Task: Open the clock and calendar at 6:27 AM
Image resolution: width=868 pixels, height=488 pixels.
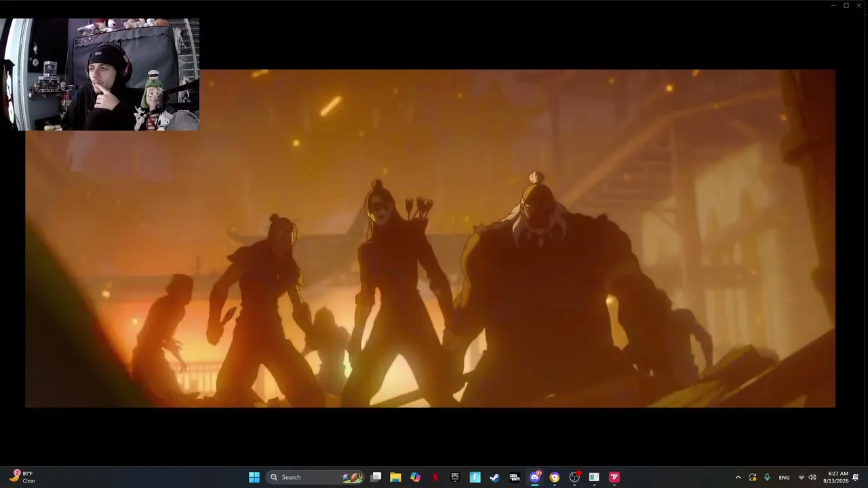Action: [x=835, y=477]
